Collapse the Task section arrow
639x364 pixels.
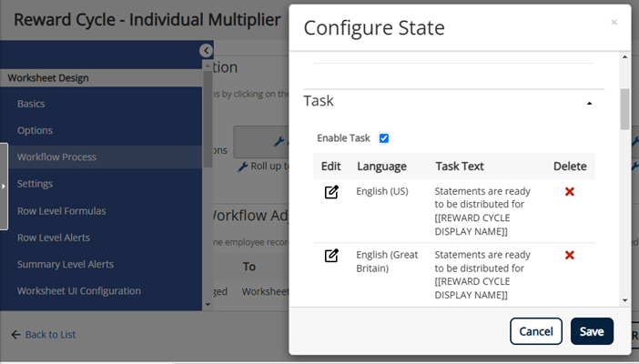589,104
